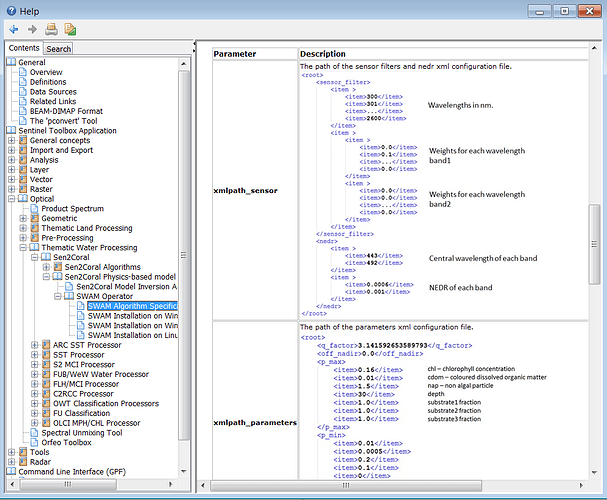Open the Data Sources topic
Viewport: 607px width, 500px height.
pos(53,91)
